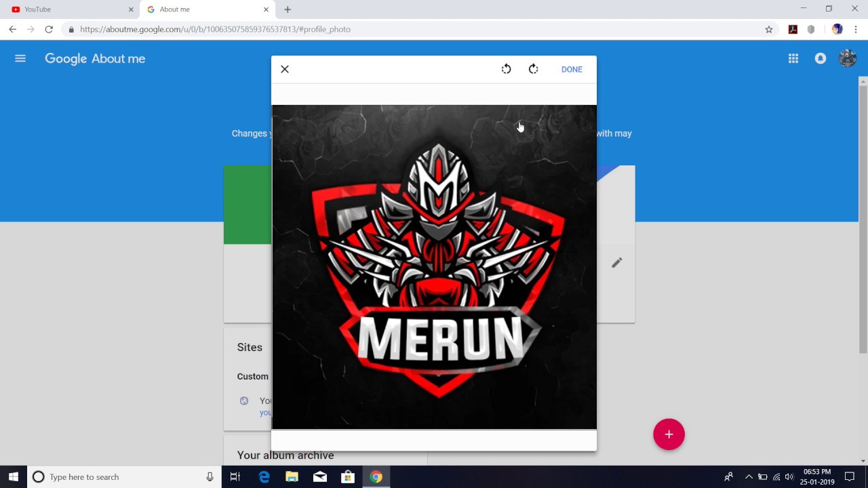
Task: Reload the current page
Action: click(47, 29)
